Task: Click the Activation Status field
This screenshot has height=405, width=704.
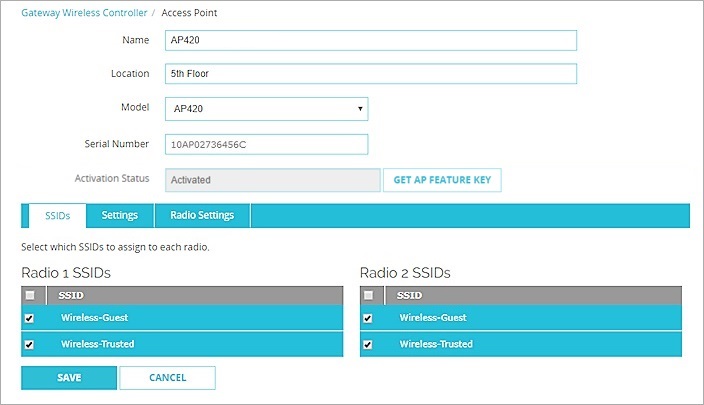Action: [272, 180]
